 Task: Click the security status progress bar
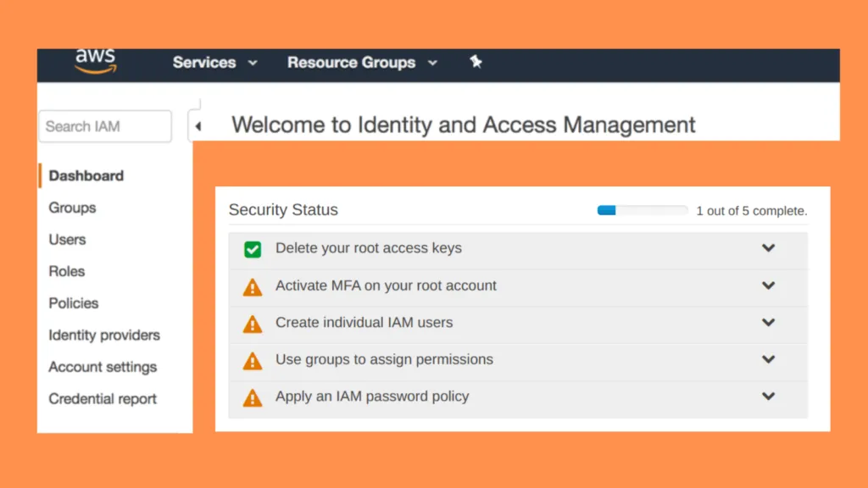642,210
